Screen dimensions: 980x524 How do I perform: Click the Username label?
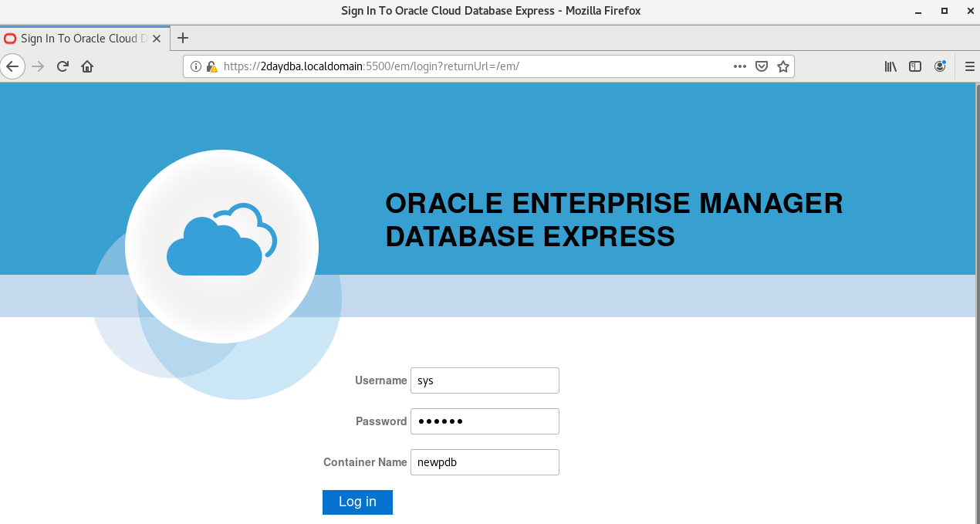coord(380,380)
